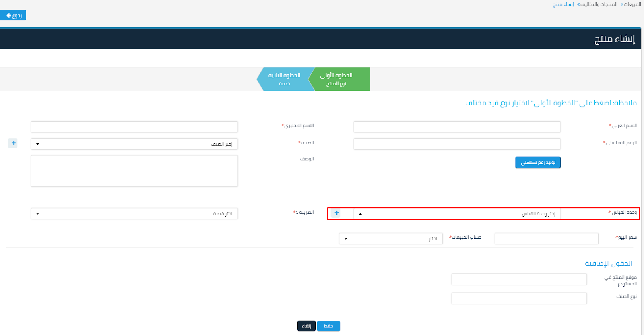Click the رجوع back button
The width and height of the screenshot is (644, 335).
coord(13,15)
